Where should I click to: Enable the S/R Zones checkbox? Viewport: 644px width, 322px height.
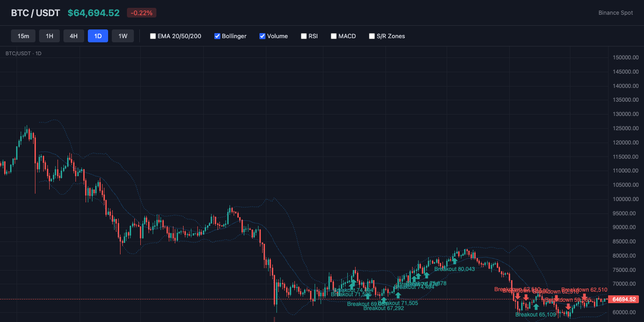(372, 36)
